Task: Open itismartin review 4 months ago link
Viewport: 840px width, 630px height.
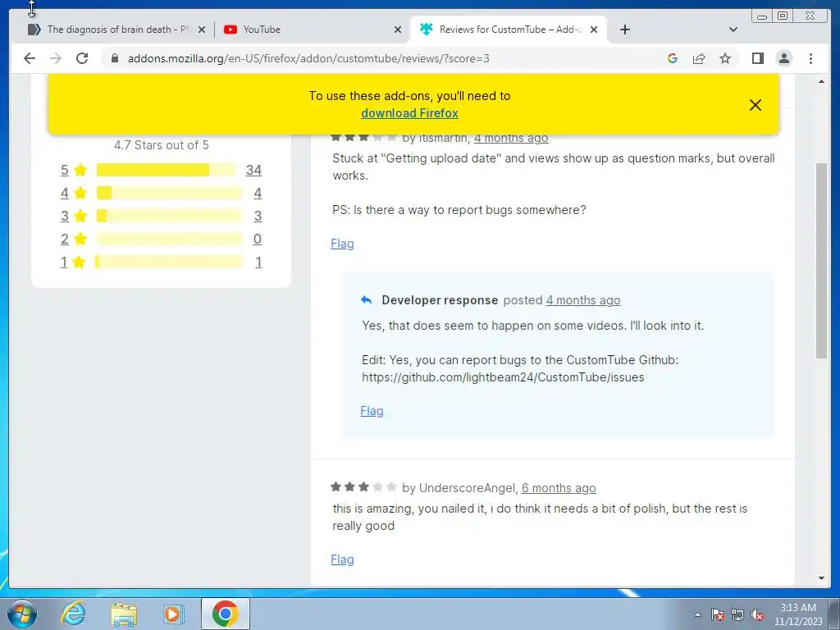Action: point(510,138)
